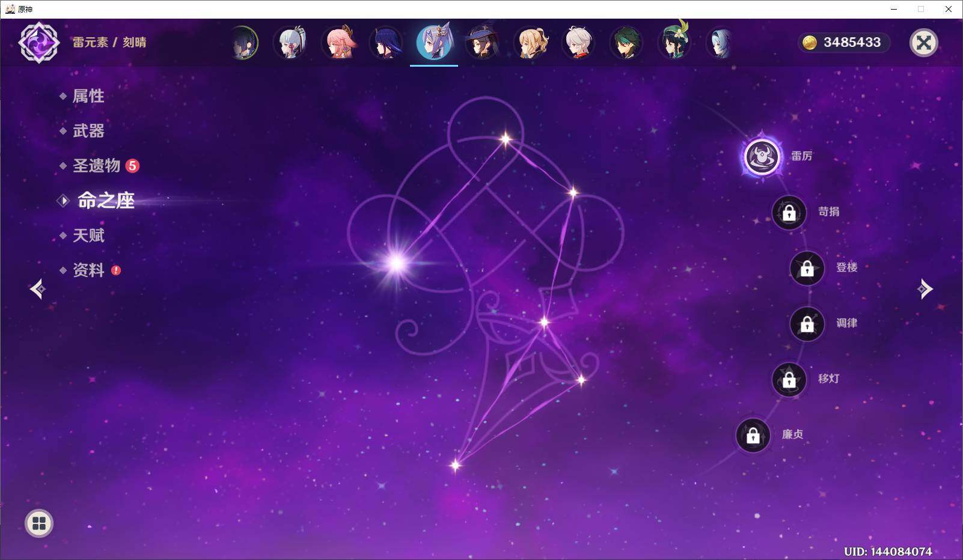Select the locked 调律 constellation node
The image size is (963, 560).
(x=807, y=324)
